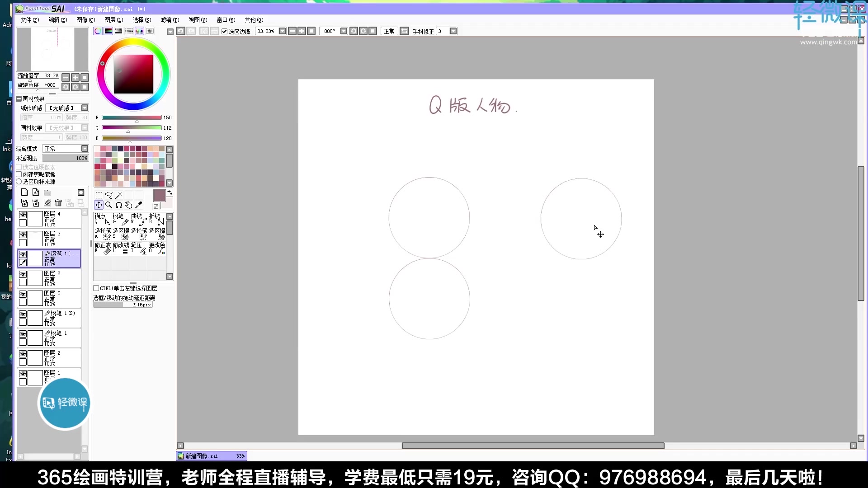Viewport: 868px width, 488px height.
Task: Click the navigator preview thumbnail
Action: tap(52, 49)
